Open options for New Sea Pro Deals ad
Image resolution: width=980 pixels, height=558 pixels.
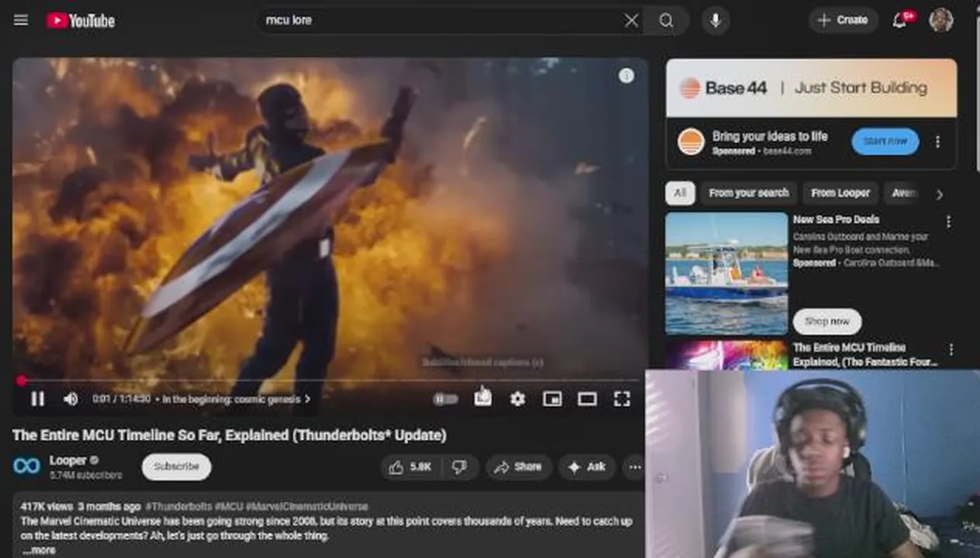tap(948, 222)
